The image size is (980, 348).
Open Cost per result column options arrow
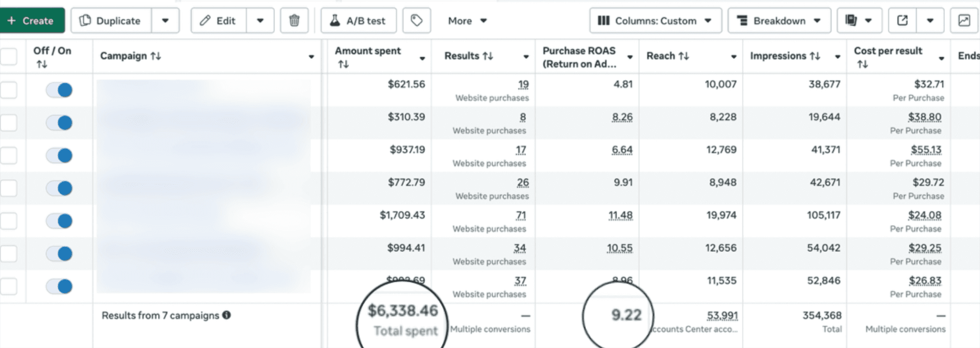[x=942, y=58]
